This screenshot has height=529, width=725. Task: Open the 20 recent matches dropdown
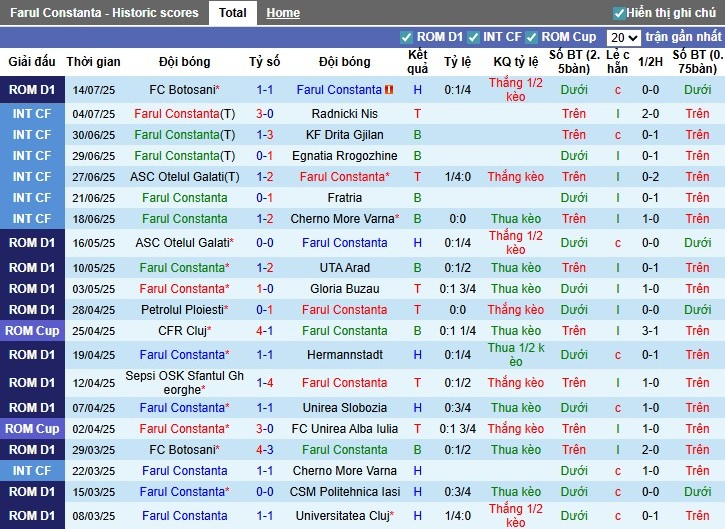(x=623, y=37)
